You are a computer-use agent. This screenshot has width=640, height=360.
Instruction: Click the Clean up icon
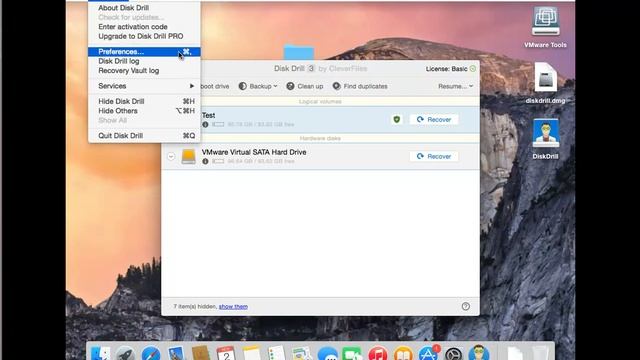coord(290,86)
